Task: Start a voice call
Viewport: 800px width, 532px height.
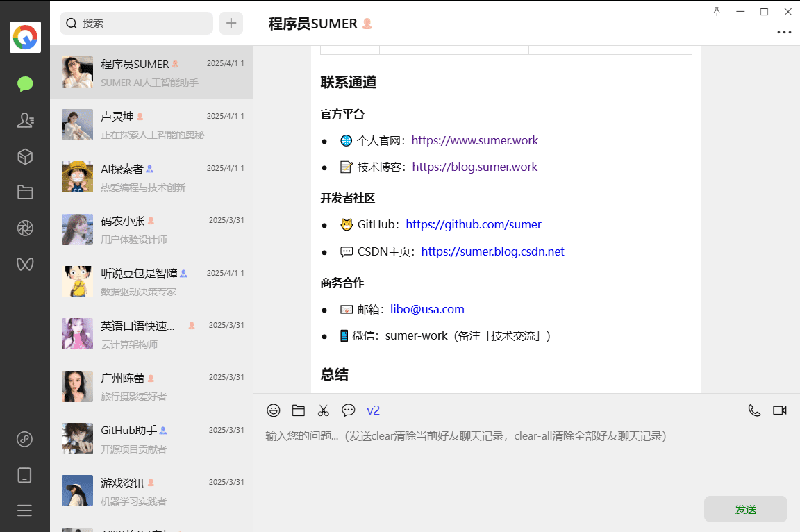Action: (754, 410)
